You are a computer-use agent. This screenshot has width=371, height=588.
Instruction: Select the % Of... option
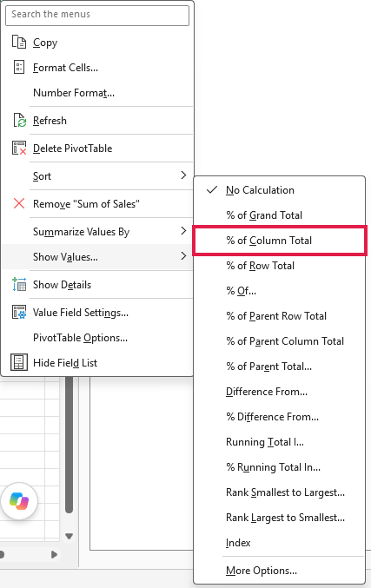[x=242, y=291]
